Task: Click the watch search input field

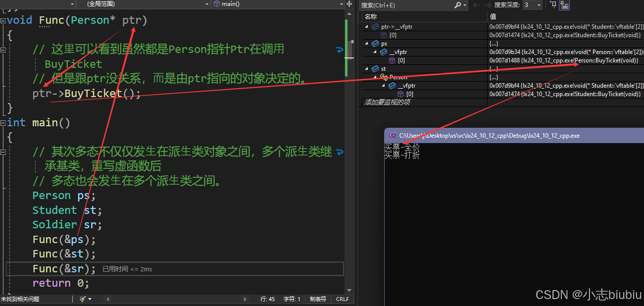Action: point(406,5)
